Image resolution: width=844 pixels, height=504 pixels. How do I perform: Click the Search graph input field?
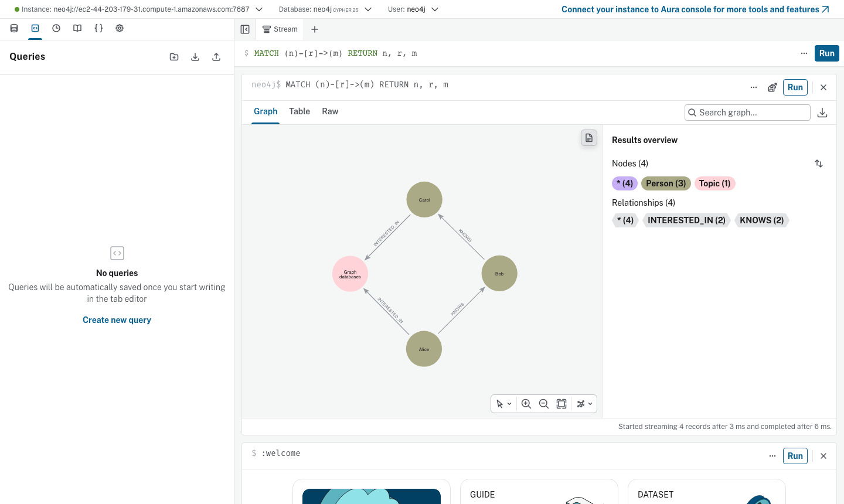(747, 113)
